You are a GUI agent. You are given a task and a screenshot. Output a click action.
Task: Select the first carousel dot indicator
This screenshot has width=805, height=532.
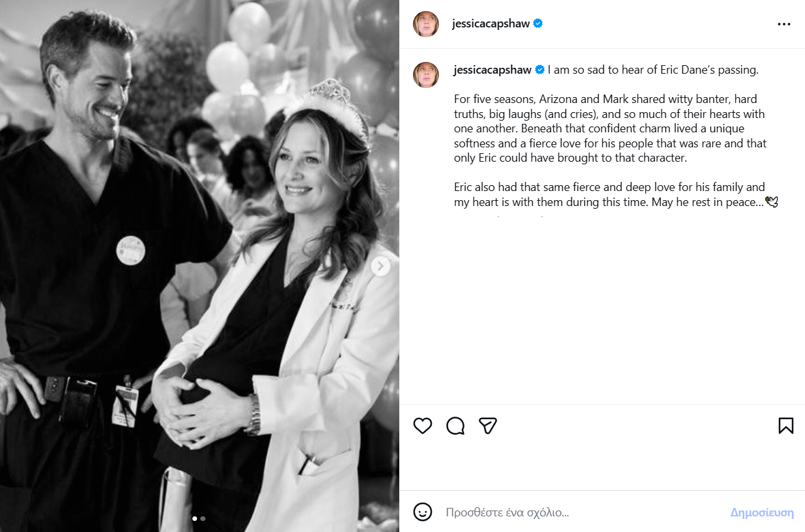195,519
